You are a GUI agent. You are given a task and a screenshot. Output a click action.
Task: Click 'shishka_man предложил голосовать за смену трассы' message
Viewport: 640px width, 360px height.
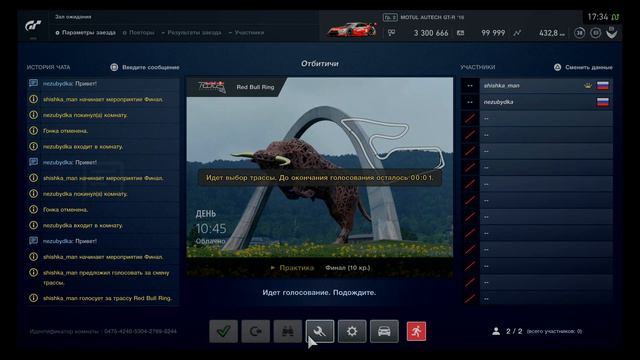tap(106, 278)
